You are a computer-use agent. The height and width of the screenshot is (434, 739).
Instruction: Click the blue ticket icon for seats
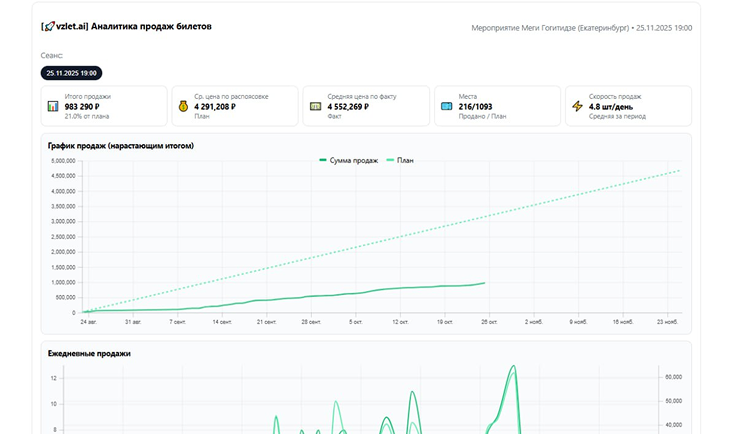click(446, 105)
